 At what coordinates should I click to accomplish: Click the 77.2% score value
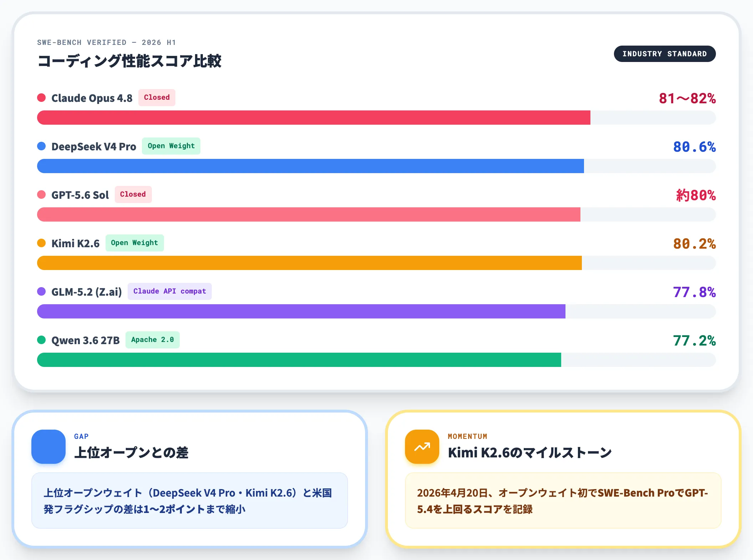694,341
